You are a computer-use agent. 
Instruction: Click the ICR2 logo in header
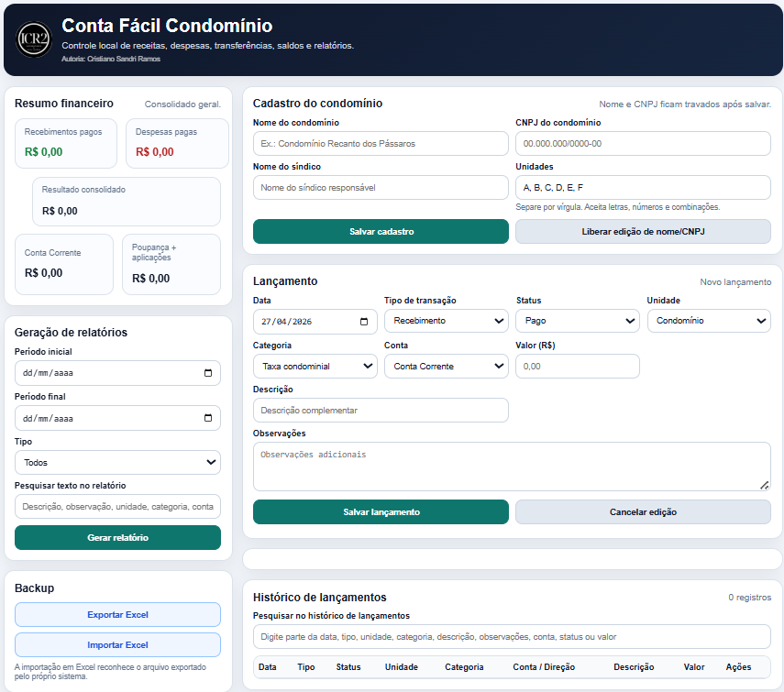tap(35, 39)
